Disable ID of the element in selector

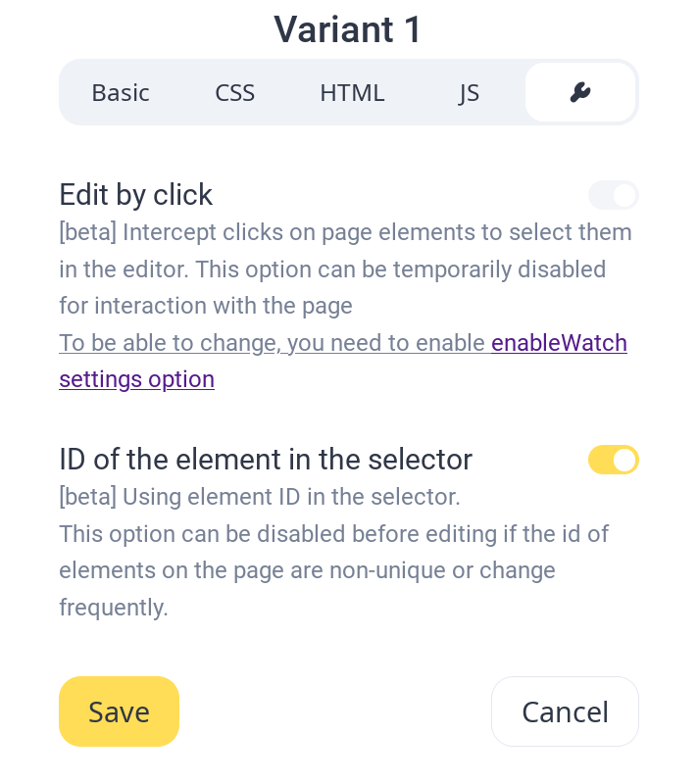(x=613, y=460)
